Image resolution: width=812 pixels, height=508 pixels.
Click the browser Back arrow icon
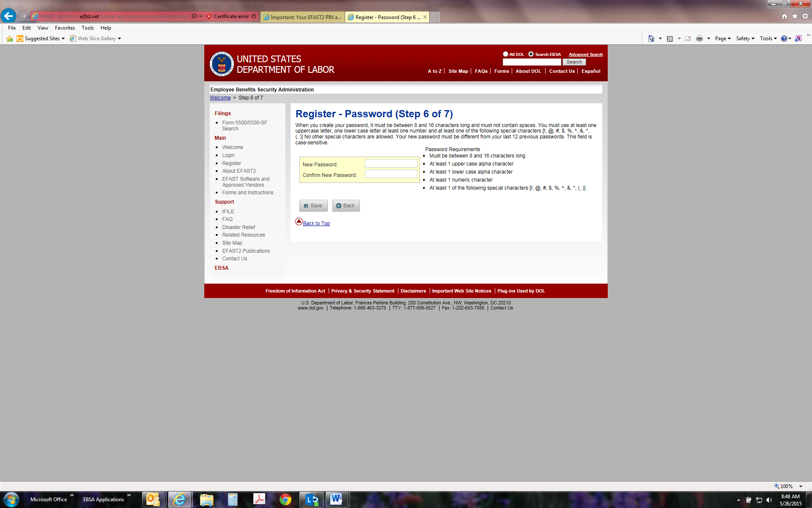[8, 16]
